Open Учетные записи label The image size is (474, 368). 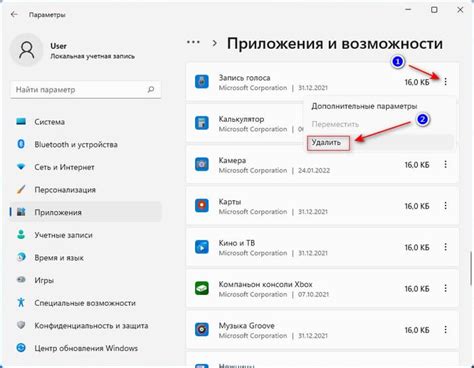point(63,235)
